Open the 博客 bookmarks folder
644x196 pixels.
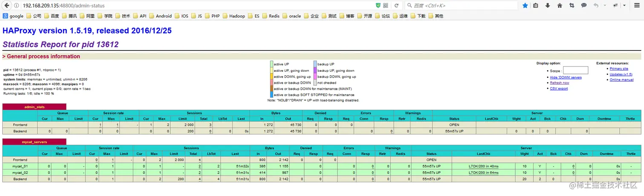click(x=347, y=16)
